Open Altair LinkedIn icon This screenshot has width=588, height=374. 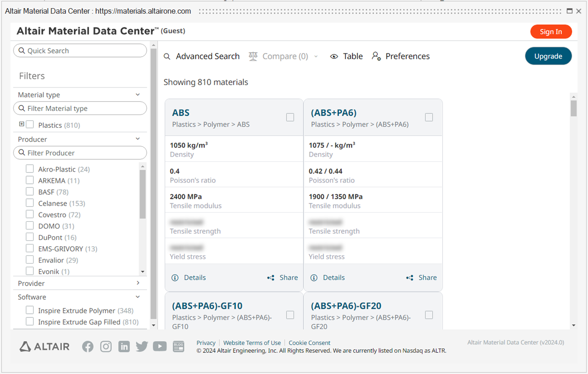[x=124, y=346]
